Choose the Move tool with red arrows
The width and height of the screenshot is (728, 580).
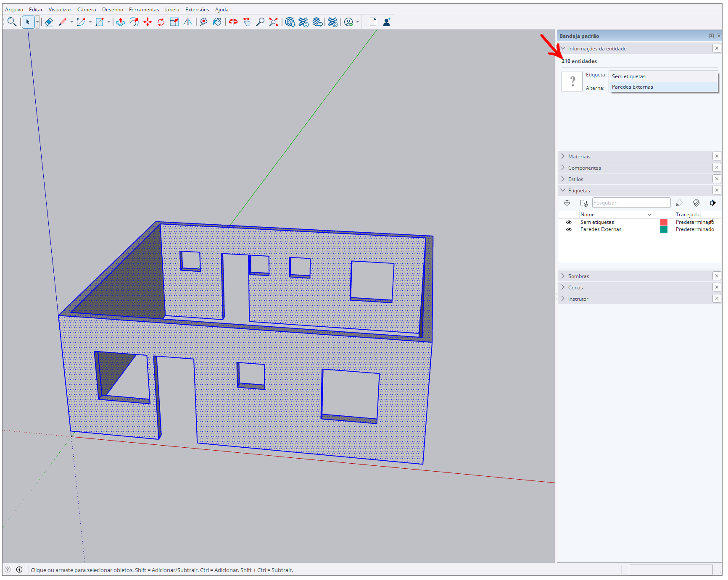pos(148,22)
